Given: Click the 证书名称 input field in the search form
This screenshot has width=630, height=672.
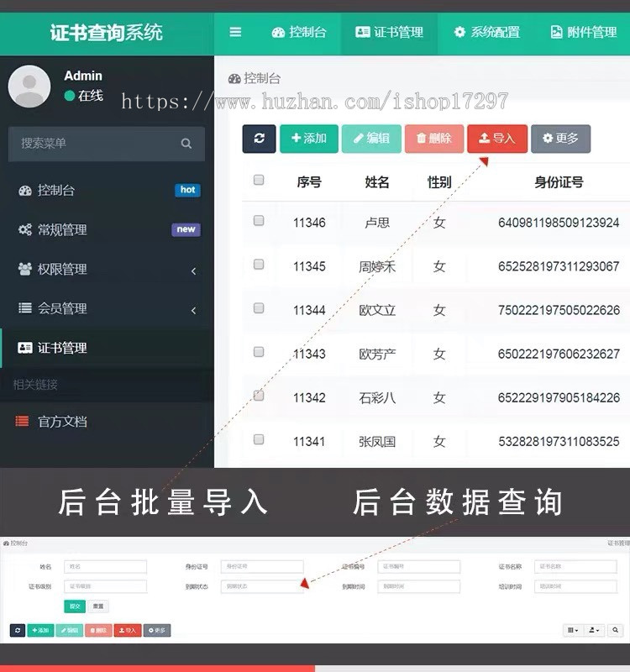Looking at the screenshot, I should [x=575, y=566].
